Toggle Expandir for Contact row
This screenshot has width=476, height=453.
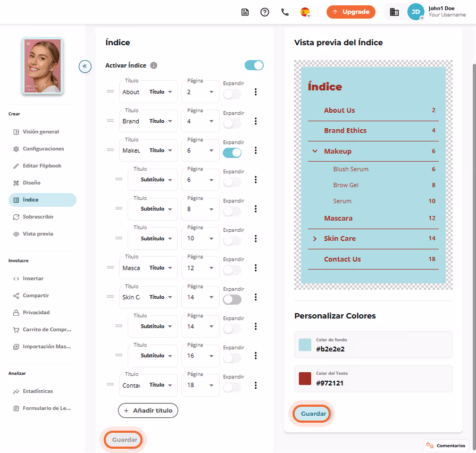[232, 387]
